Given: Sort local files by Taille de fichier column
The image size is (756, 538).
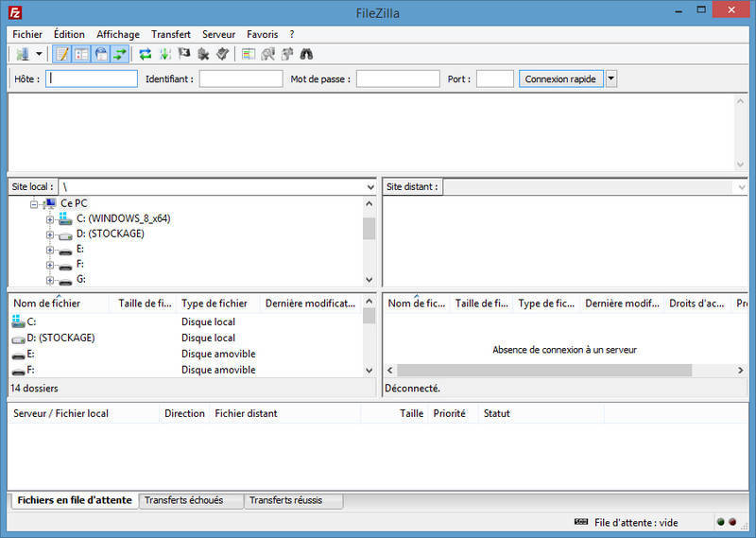Looking at the screenshot, I should click(144, 303).
